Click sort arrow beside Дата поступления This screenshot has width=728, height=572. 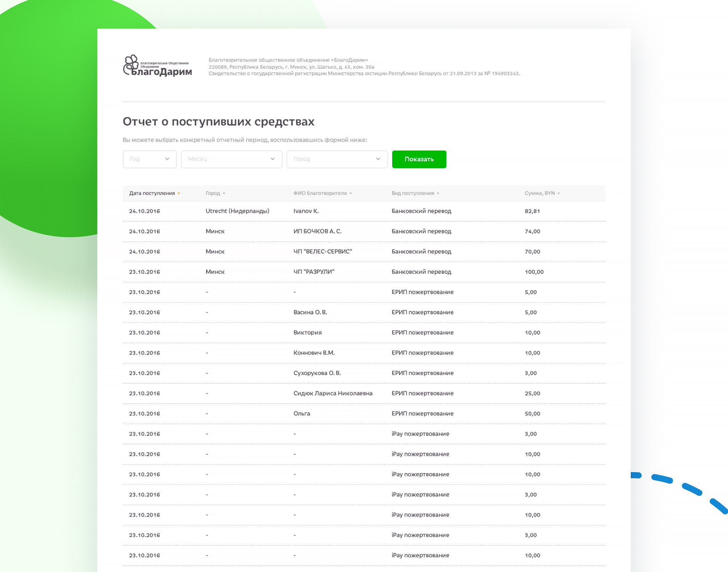coord(179,194)
